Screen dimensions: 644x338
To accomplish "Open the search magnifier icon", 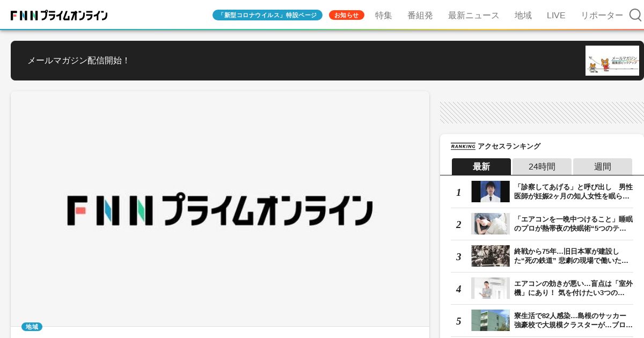I will point(635,15).
